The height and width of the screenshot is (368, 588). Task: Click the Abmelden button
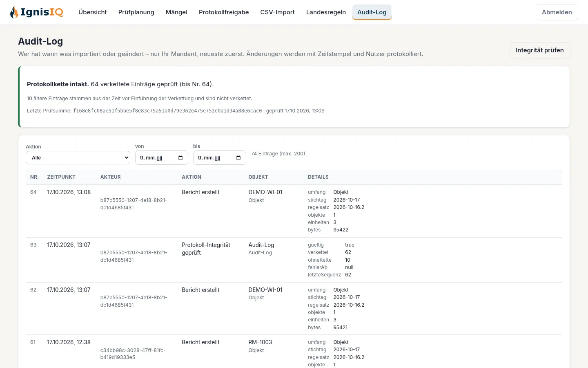[557, 12]
